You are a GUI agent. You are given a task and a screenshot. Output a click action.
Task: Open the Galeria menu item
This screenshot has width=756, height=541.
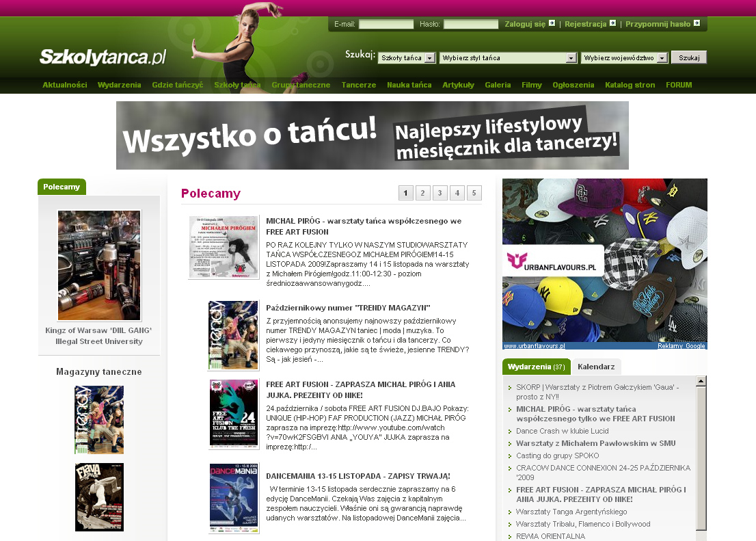click(x=498, y=85)
